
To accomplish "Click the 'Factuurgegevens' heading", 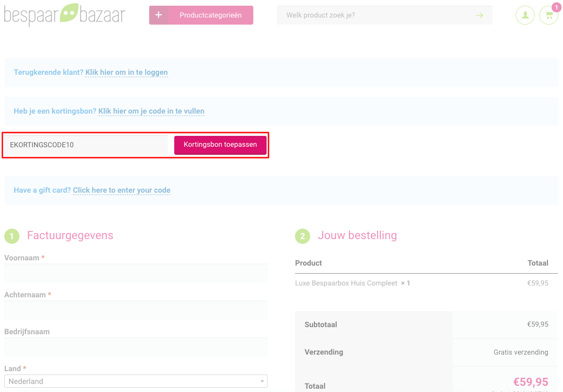I will pos(70,235).
